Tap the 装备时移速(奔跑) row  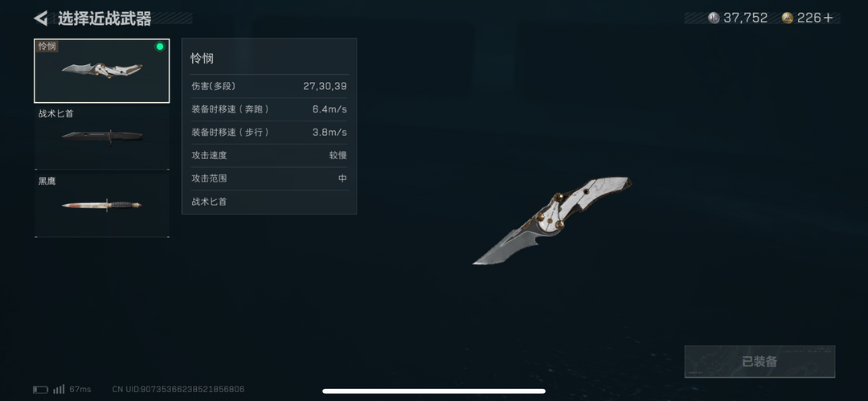(269, 109)
